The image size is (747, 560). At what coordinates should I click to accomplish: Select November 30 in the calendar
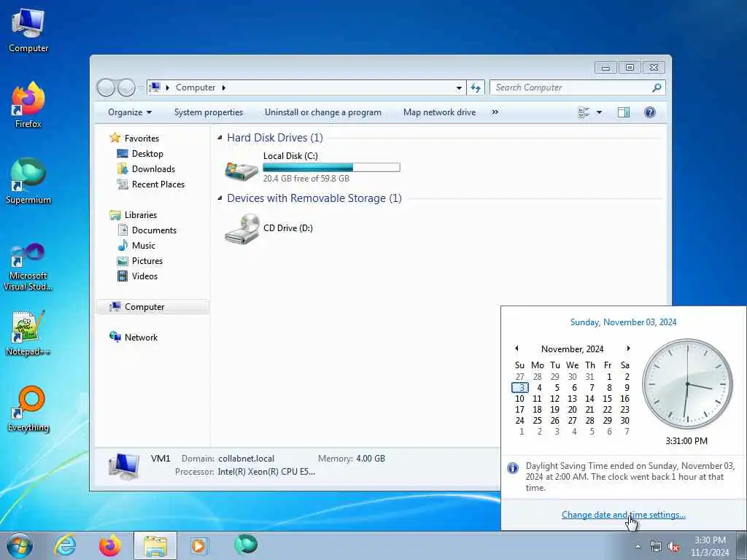tap(624, 421)
